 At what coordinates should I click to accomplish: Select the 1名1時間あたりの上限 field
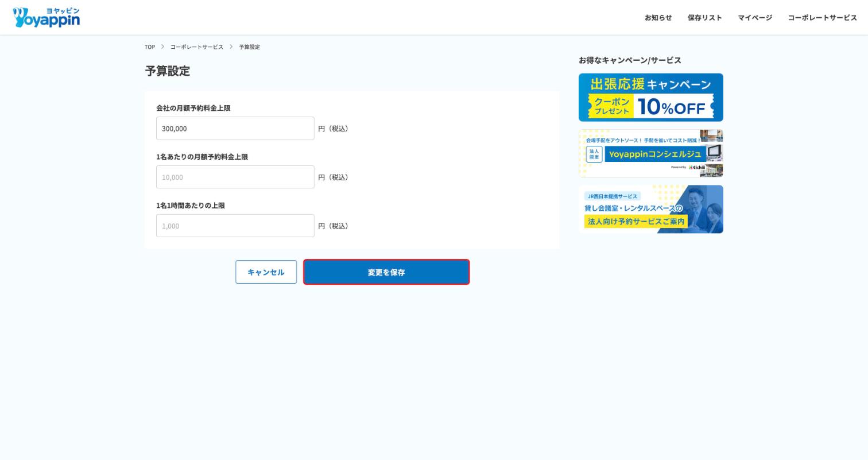[x=235, y=226]
